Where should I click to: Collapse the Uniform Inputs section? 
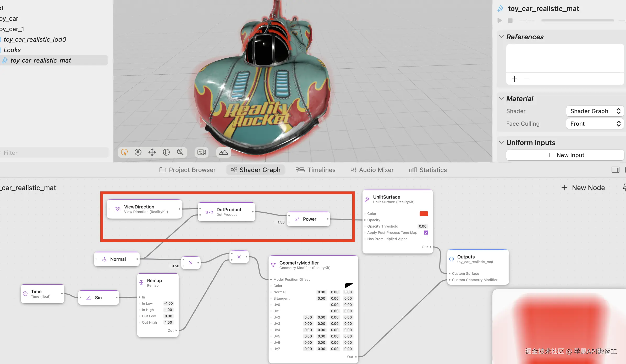point(501,143)
